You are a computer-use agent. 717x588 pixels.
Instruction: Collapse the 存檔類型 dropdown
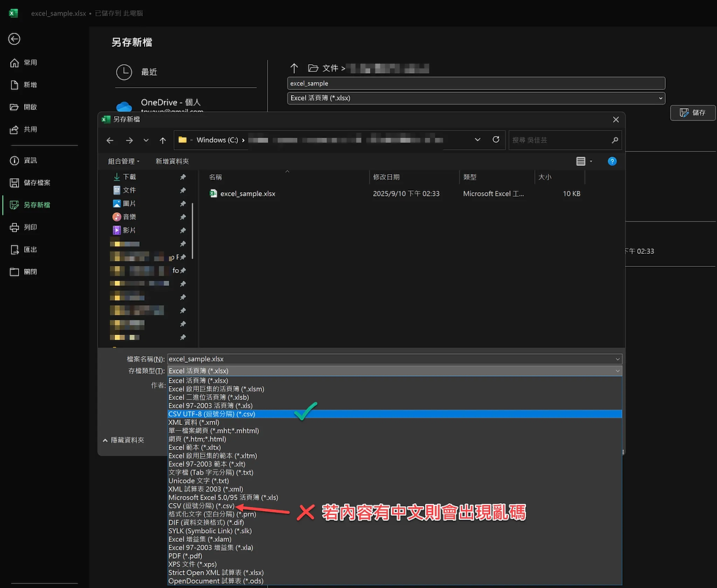[617, 371]
